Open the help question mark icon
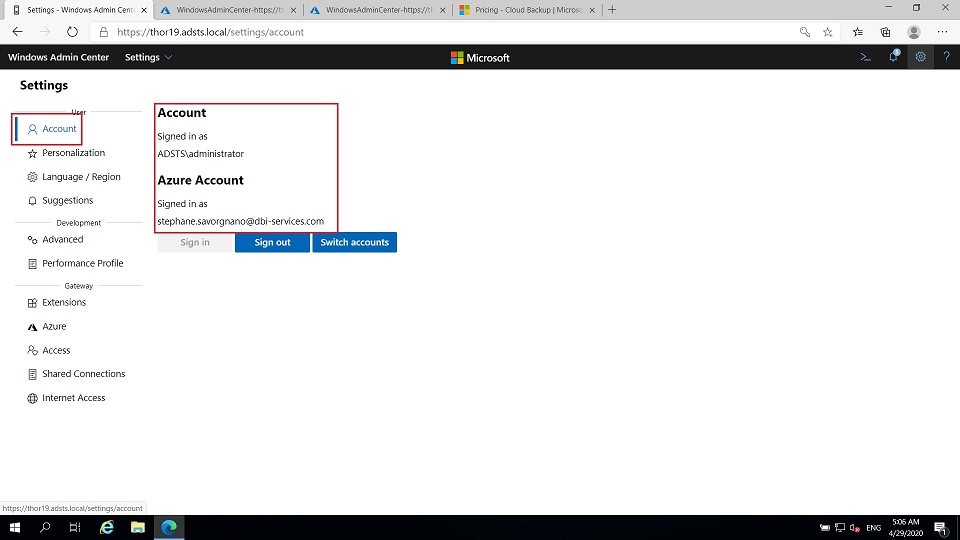 [947, 57]
